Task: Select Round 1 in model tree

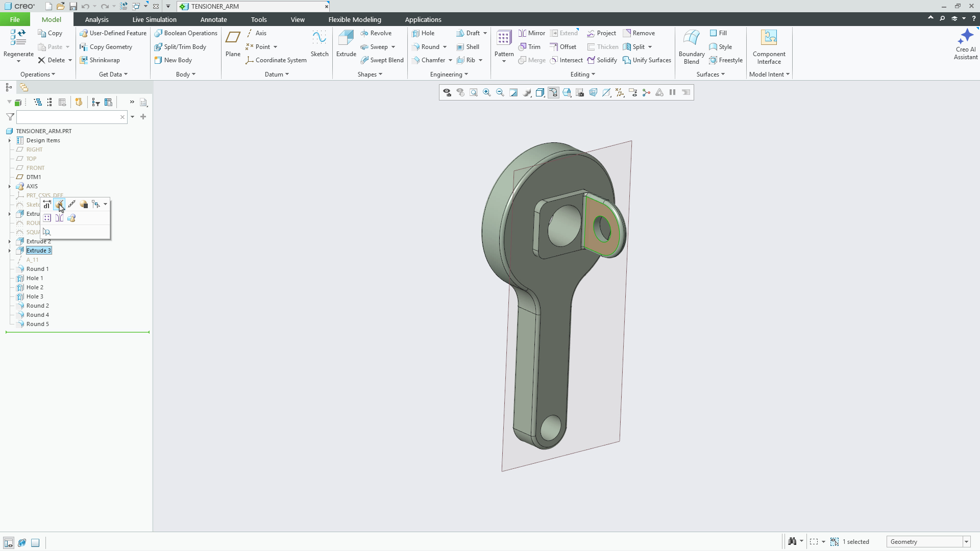Action: tap(37, 269)
